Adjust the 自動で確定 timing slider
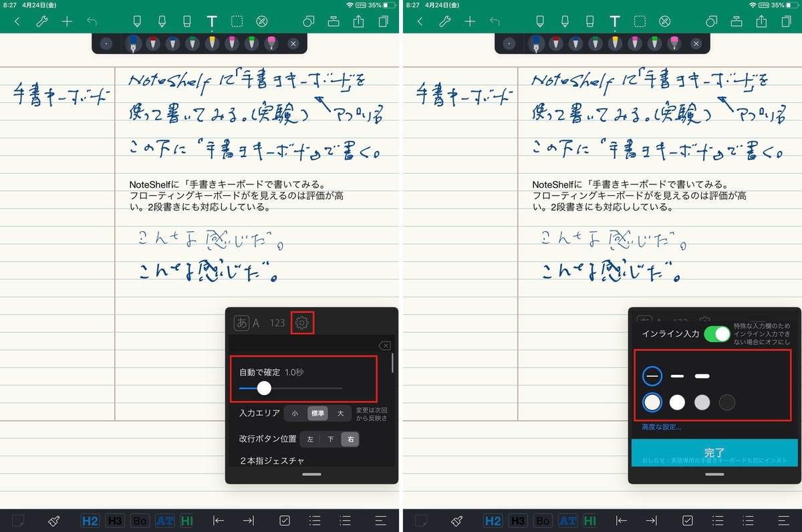Image resolution: width=802 pixels, height=532 pixels. coord(263,388)
